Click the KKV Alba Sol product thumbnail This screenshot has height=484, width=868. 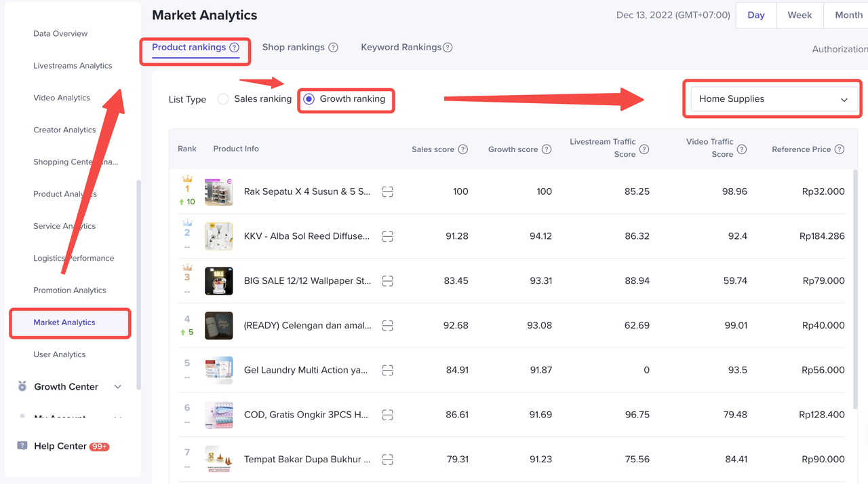219,236
